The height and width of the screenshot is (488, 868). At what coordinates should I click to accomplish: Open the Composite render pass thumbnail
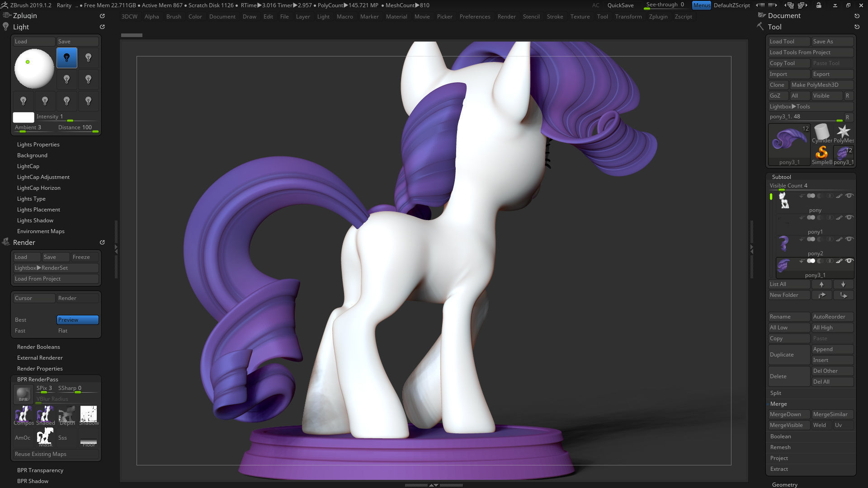[24, 415]
